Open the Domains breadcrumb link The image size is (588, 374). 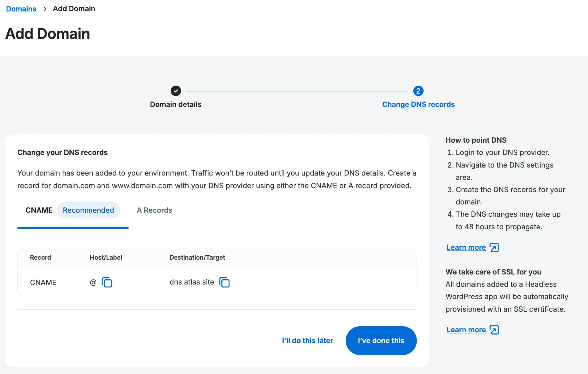click(x=21, y=9)
